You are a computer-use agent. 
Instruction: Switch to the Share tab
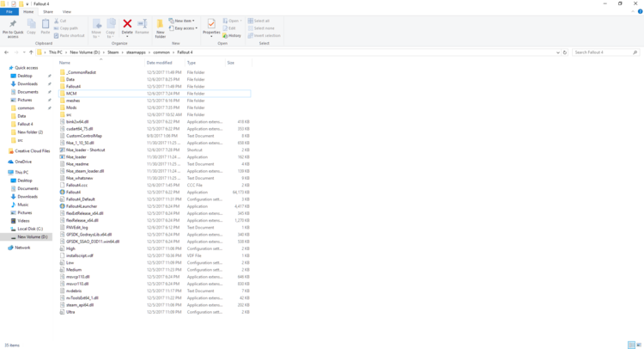48,11
